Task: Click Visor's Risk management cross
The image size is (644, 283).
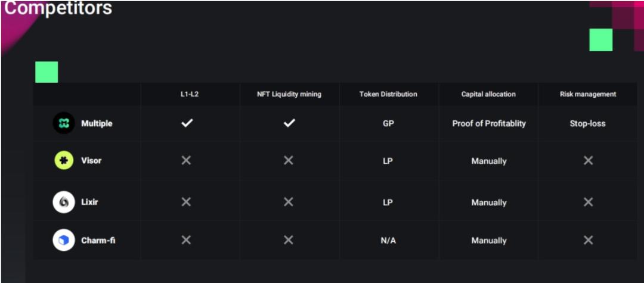Action: [588, 160]
